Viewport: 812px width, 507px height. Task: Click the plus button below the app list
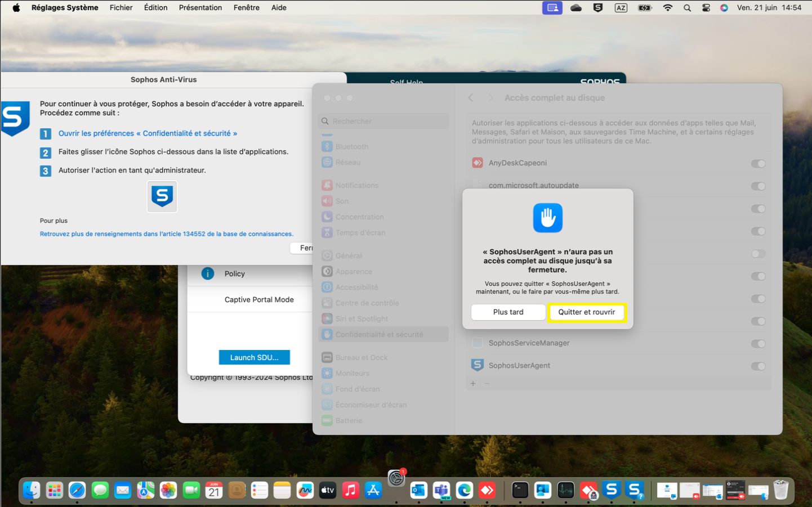click(x=473, y=384)
